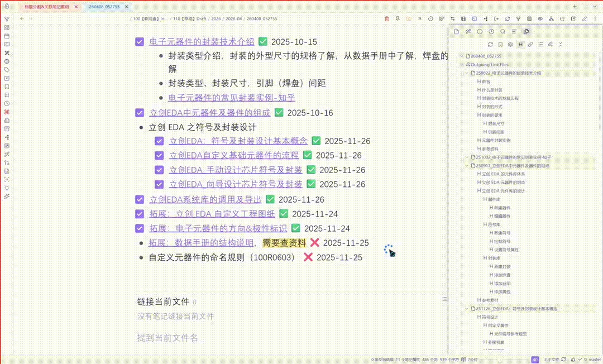Collapse the Outgoing Link Files tree node
The width and height of the screenshot is (603, 364).
[x=461, y=65]
